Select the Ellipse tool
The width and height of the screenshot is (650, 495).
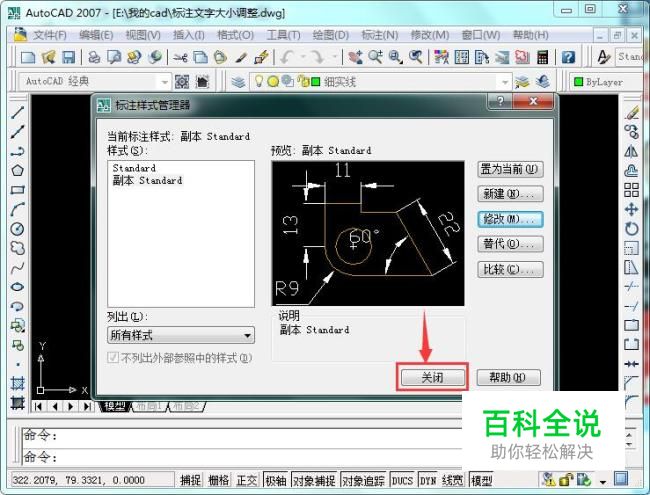(17, 287)
